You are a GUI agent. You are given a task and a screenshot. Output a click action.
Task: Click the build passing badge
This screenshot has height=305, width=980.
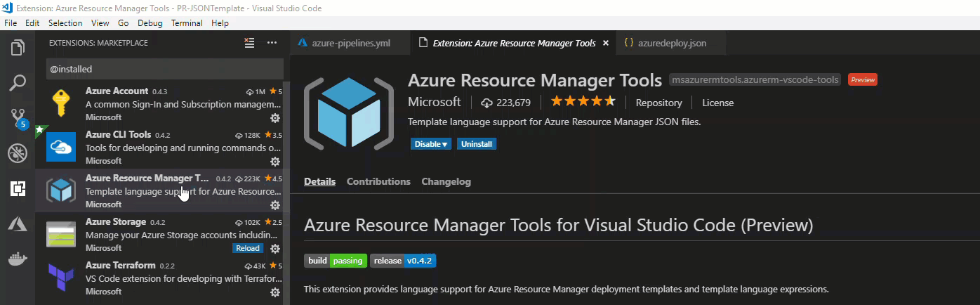336,261
